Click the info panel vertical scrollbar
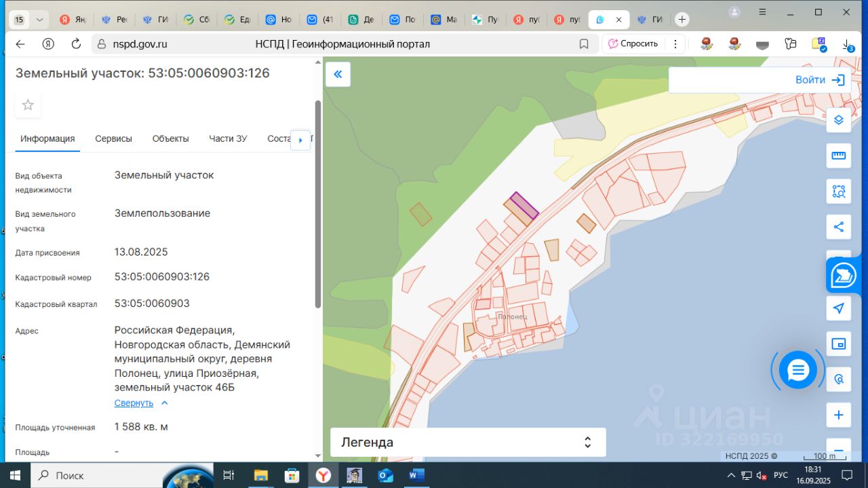The width and height of the screenshot is (868, 488). click(317, 203)
